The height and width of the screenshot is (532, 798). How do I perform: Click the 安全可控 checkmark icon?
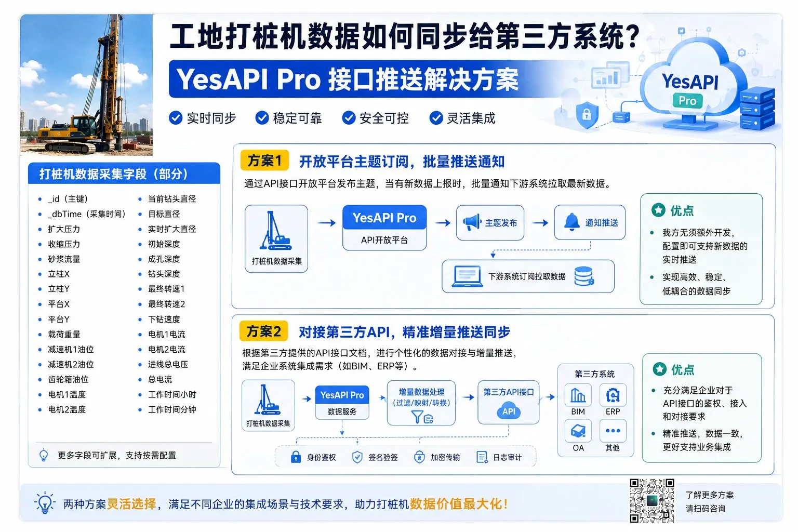click(349, 118)
